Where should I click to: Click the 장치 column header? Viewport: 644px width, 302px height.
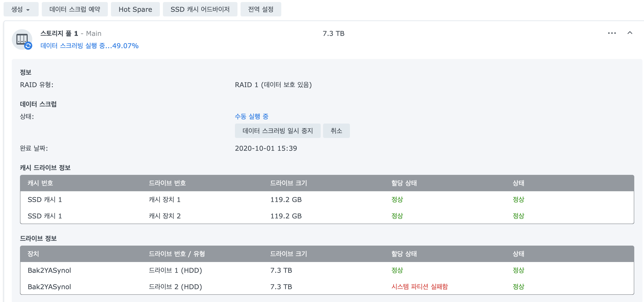(x=33, y=254)
